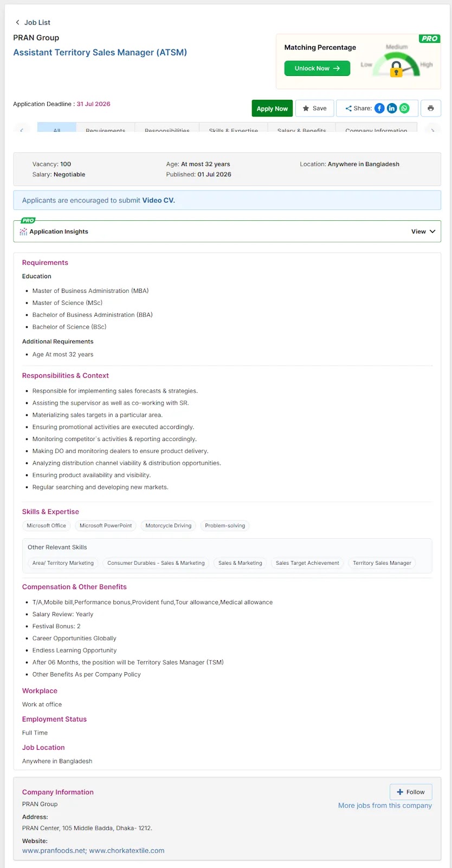Screen dimensions: 452x868
Task: Select the Motorcycle Driving skill tag
Action: pyautogui.click(x=169, y=526)
